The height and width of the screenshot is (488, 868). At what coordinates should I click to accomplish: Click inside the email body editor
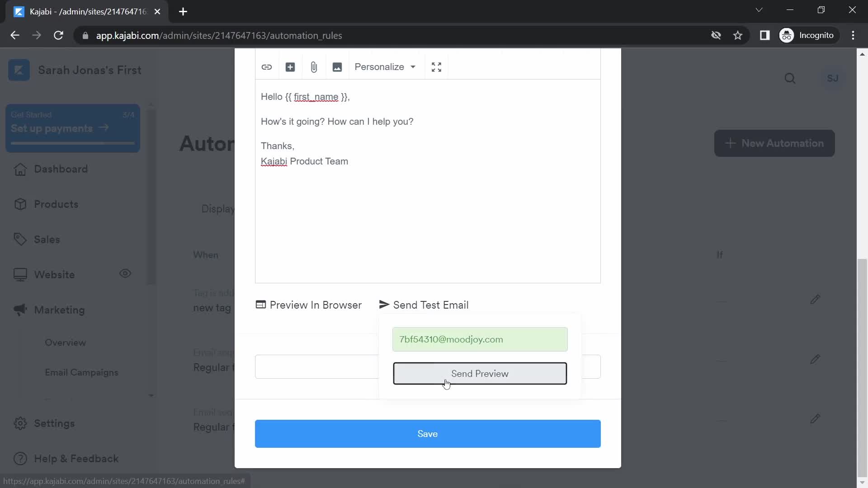click(x=427, y=181)
